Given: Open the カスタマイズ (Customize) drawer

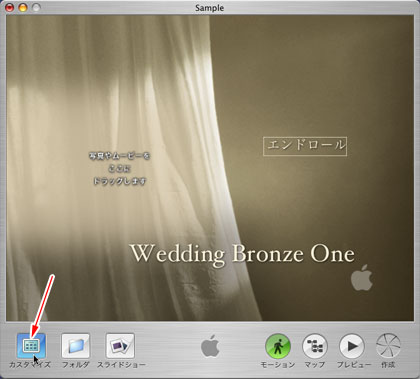Looking at the screenshot, I should pos(31,346).
